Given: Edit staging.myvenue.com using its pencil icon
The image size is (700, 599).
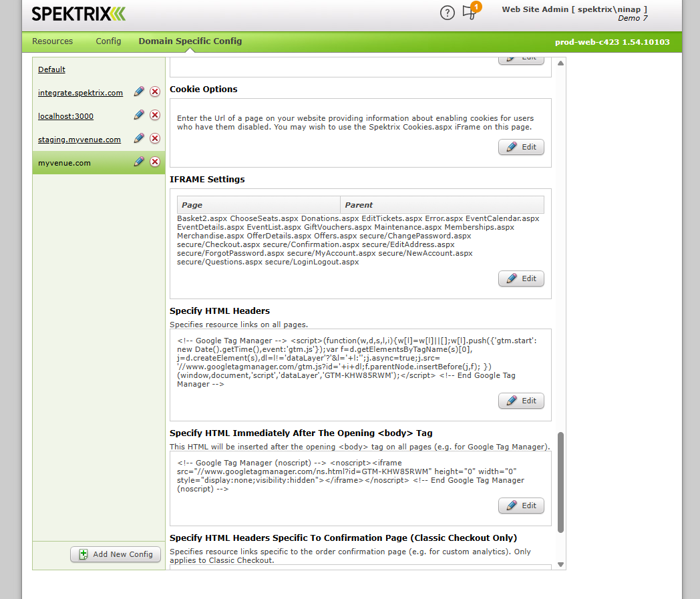Looking at the screenshot, I should point(139,138).
